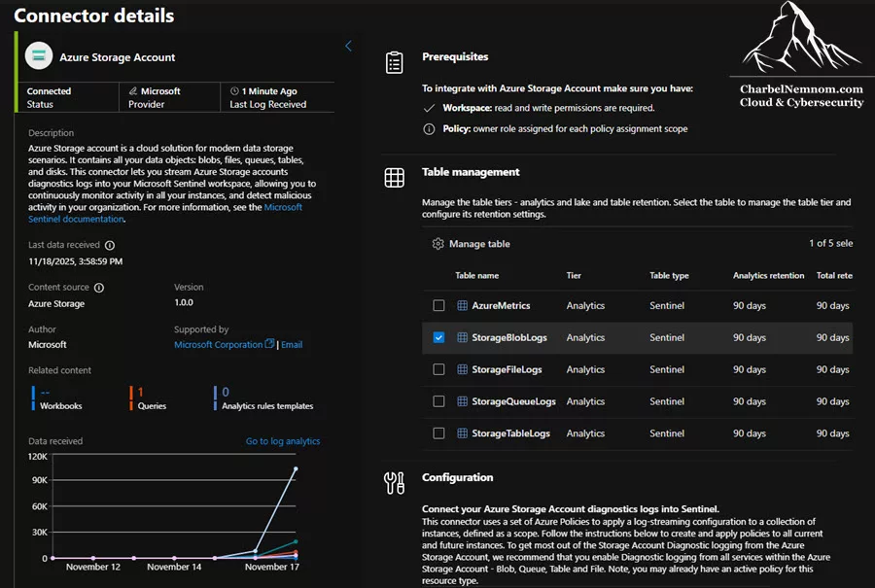Select the StorageQueueLogs table name
Image resolution: width=875 pixels, height=588 pixels.
(x=514, y=401)
